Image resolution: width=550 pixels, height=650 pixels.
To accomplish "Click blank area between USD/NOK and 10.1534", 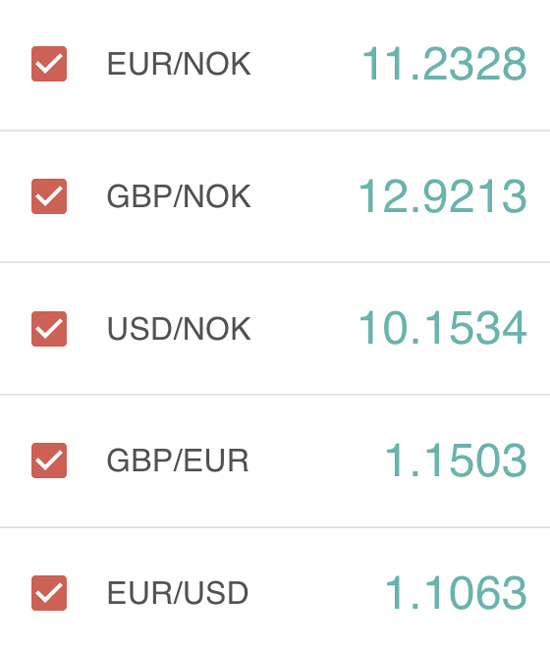I will pyautogui.click(x=305, y=329).
